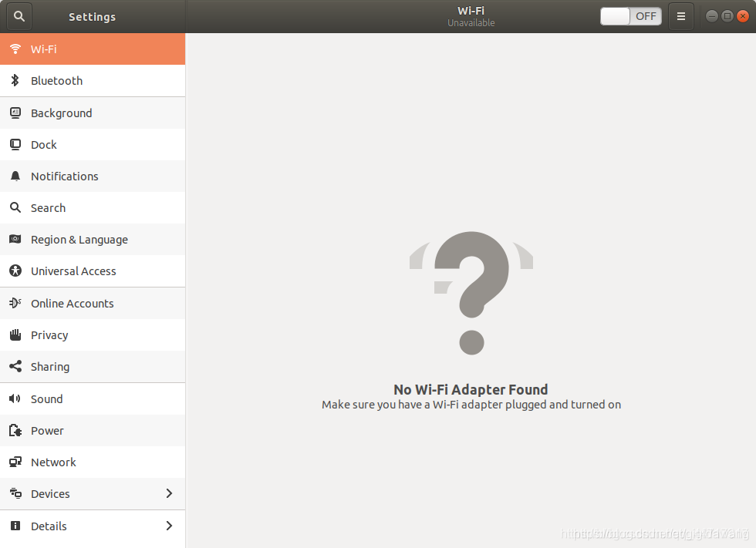Click the 'Unavailable' subtitle in header
This screenshot has width=756, height=548.
click(471, 22)
